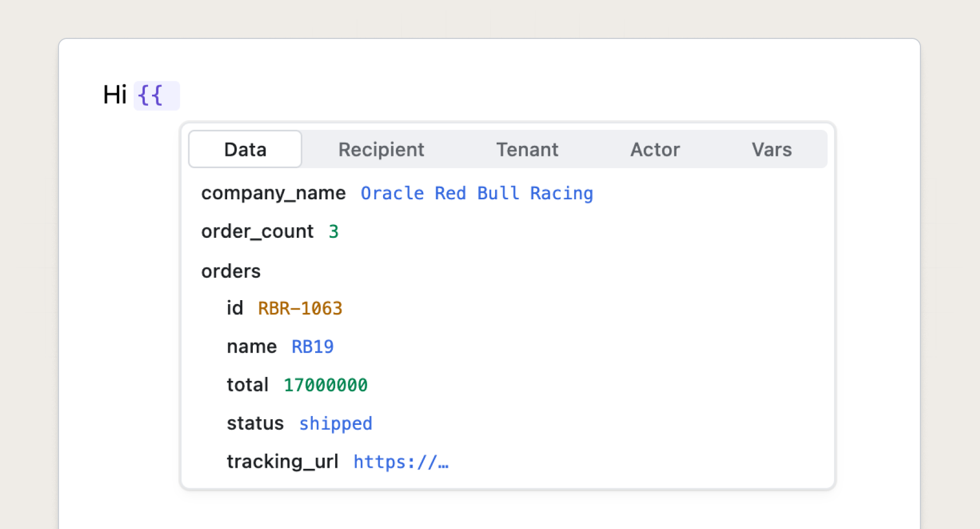Switch to the Actor tab

click(655, 149)
